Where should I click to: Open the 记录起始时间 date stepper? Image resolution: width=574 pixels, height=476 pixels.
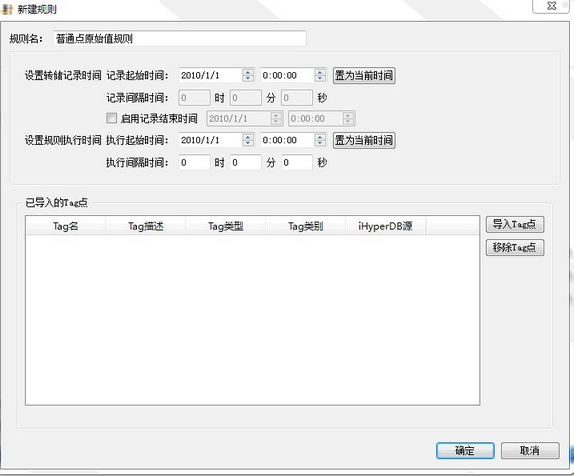point(248,75)
